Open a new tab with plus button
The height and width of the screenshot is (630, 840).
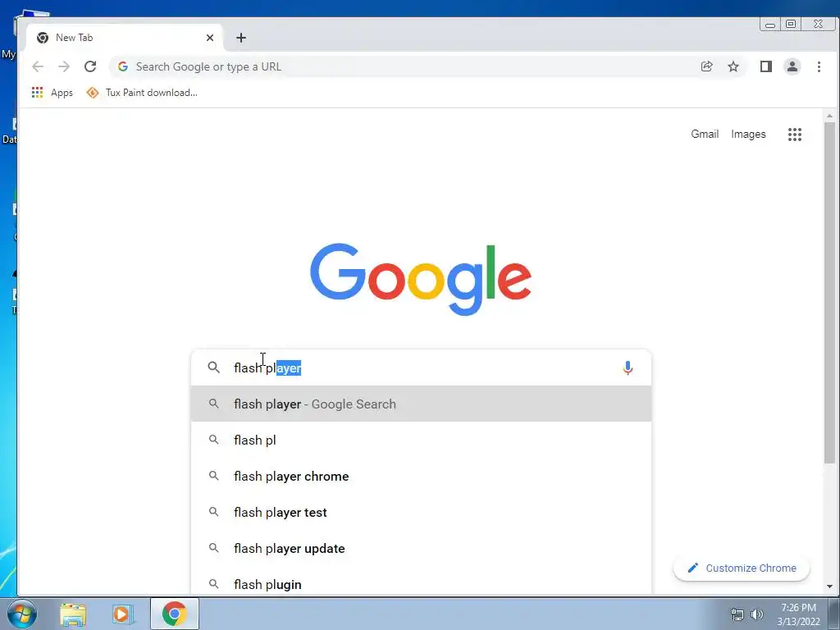[x=241, y=38]
